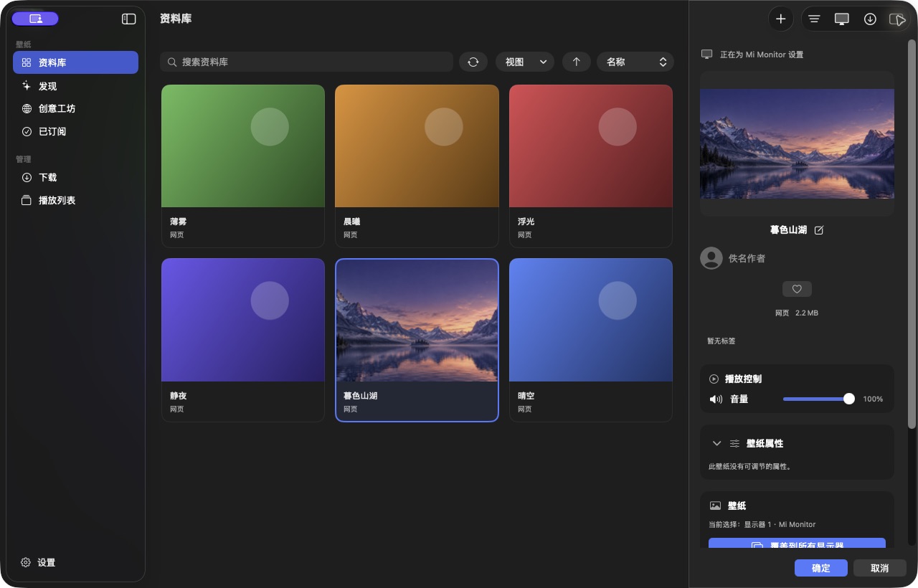Open downloads via circled arrow toolbar icon

click(870, 19)
